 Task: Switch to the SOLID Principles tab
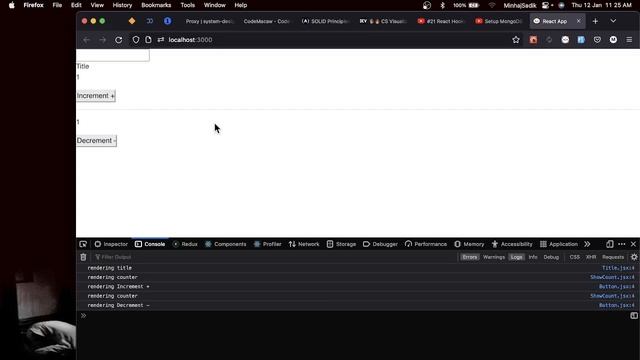pyautogui.click(x=325, y=21)
